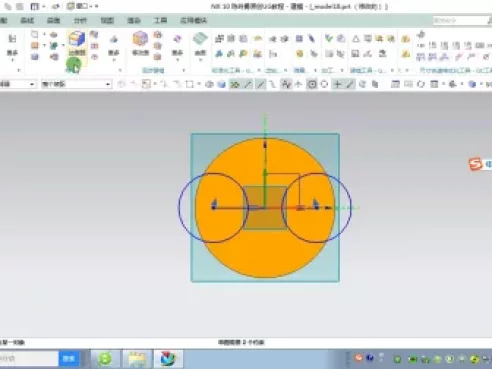Toggle the quadrant point circle snap button
Image resolution: width=492 pixels, height=369 pixels.
point(324,84)
